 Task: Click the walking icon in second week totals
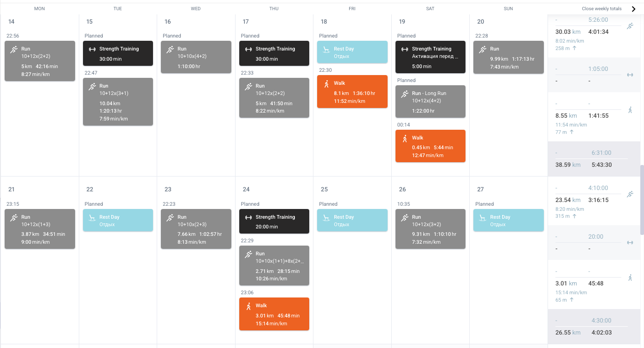pos(630,278)
